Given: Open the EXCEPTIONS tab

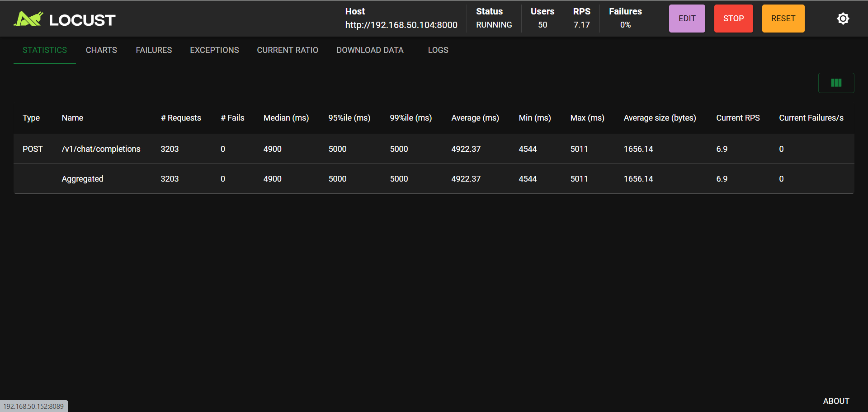Looking at the screenshot, I should pyautogui.click(x=214, y=50).
